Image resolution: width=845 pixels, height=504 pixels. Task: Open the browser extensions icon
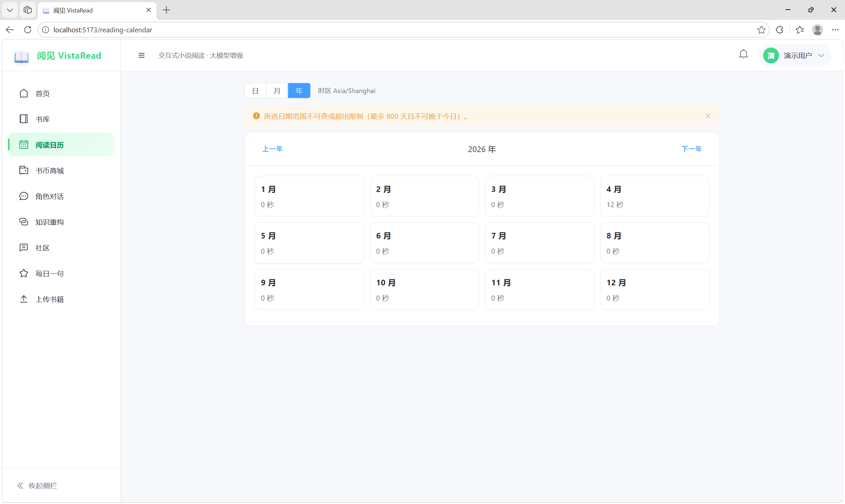(779, 30)
